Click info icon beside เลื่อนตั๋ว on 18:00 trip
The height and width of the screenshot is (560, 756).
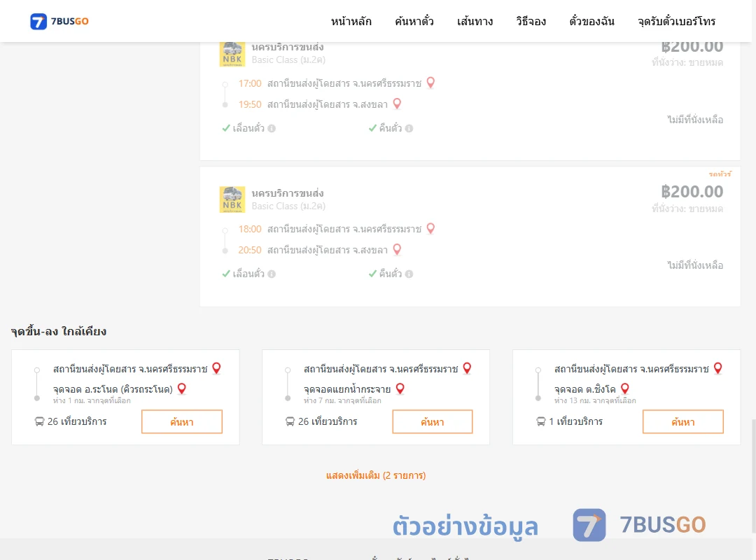[272, 274]
